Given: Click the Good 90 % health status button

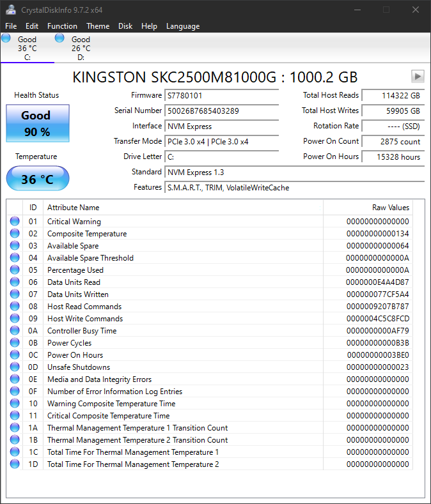Looking at the screenshot, I should tap(36, 123).
